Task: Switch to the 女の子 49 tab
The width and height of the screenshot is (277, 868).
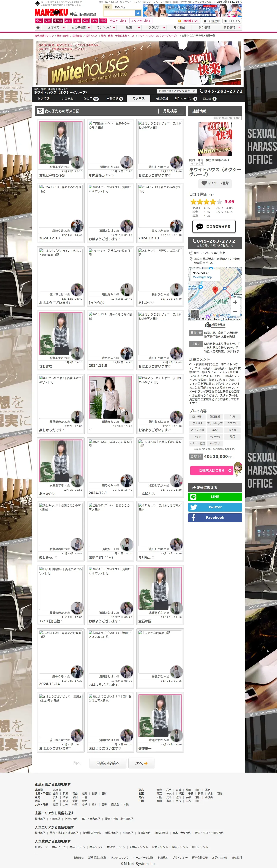Action: tap(91, 99)
